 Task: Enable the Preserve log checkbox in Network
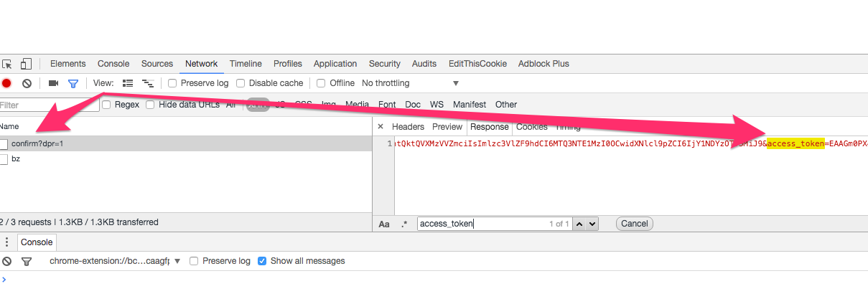(x=172, y=83)
